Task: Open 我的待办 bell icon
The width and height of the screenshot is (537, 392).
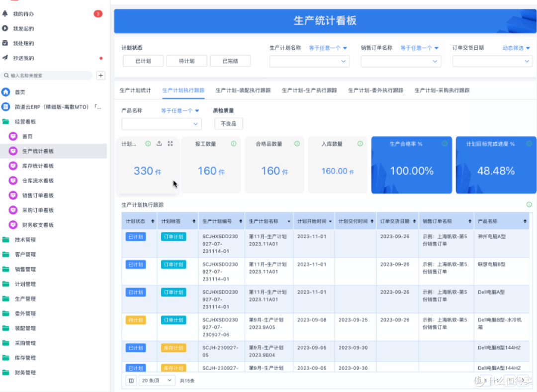Action: (x=5, y=14)
